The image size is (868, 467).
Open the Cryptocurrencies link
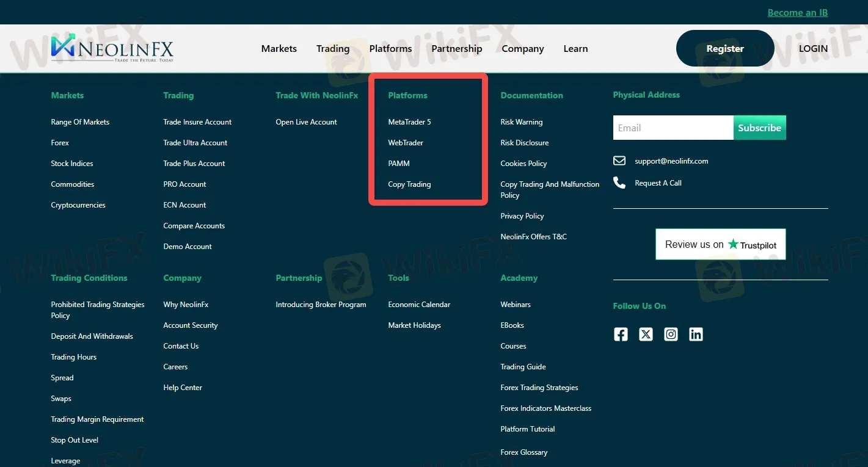tap(78, 205)
